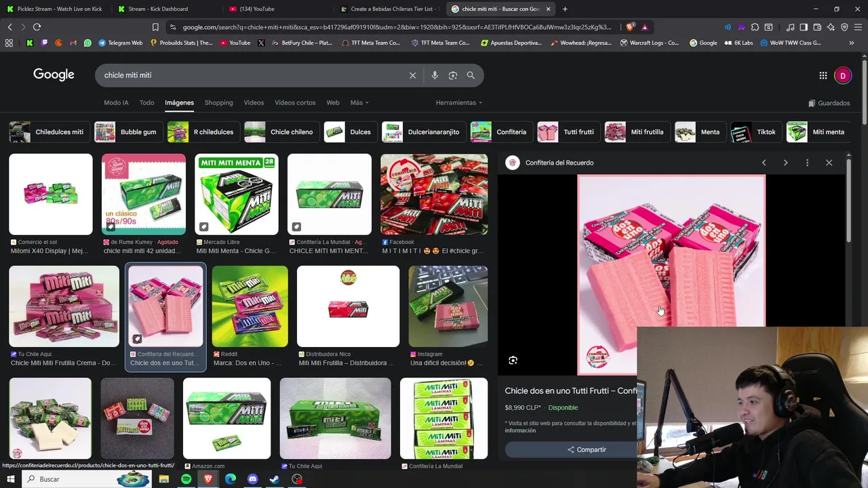Open Telegram Web bookmark
Screen dimensions: 868x488
click(x=121, y=43)
